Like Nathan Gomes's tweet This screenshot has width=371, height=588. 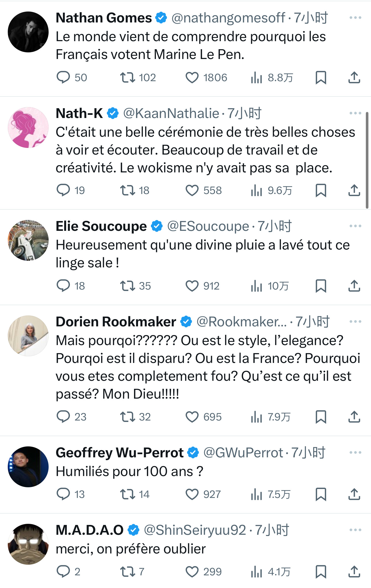(x=192, y=77)
